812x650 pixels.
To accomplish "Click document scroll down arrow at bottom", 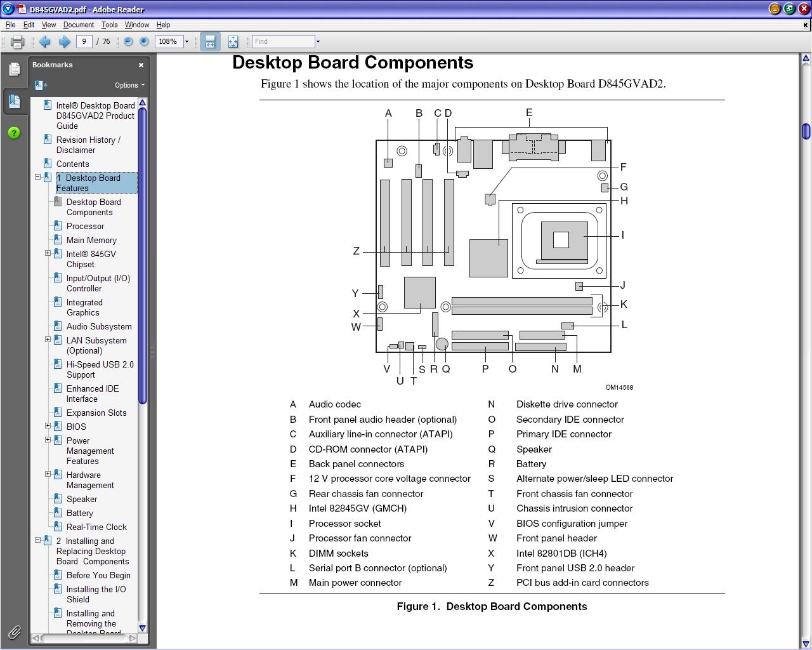I will coord(806,644).
